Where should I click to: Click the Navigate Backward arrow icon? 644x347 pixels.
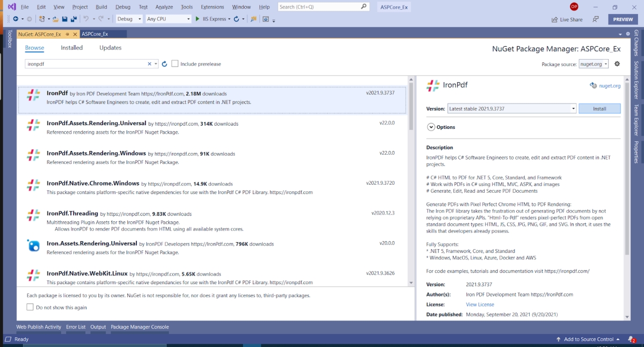pos(15,19)
